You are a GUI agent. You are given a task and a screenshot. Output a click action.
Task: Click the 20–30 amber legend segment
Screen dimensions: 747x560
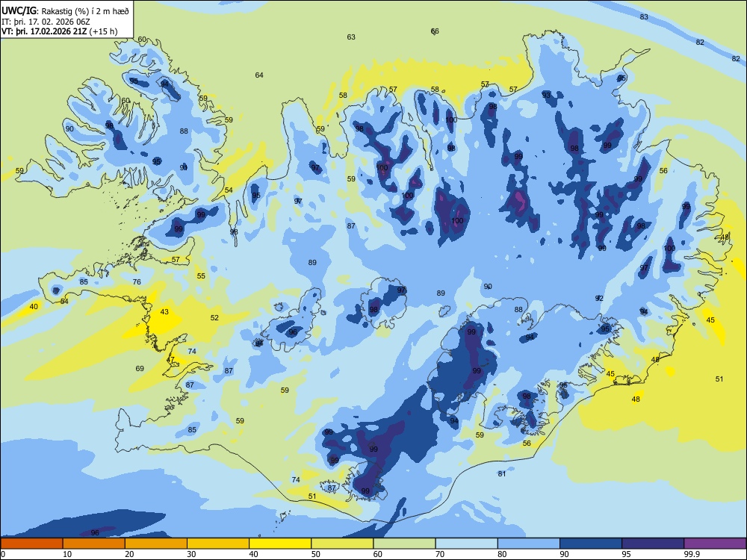[x=156, y=544]
